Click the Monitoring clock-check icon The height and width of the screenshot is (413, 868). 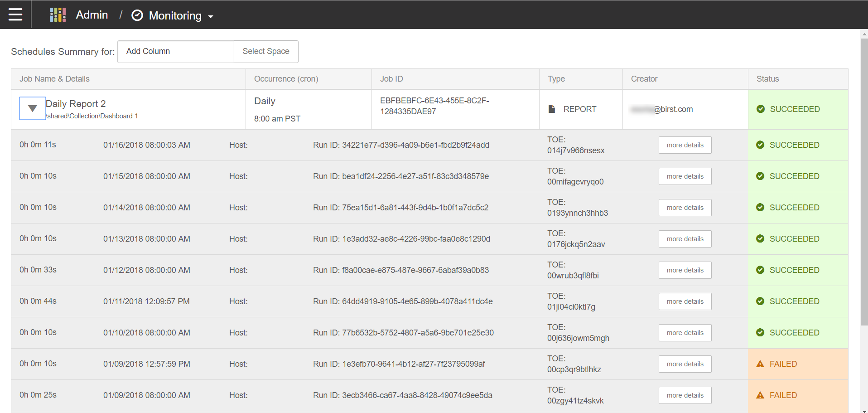pos(137,15)
